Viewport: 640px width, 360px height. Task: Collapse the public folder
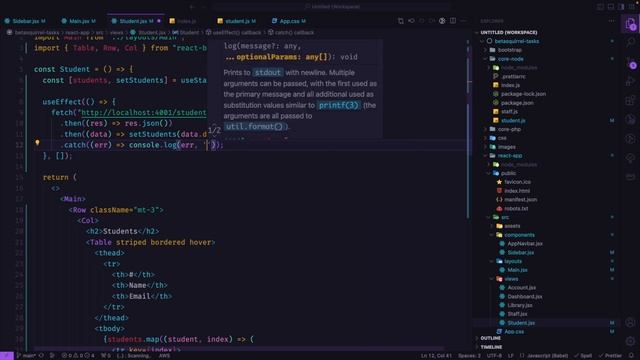(508, 173)
